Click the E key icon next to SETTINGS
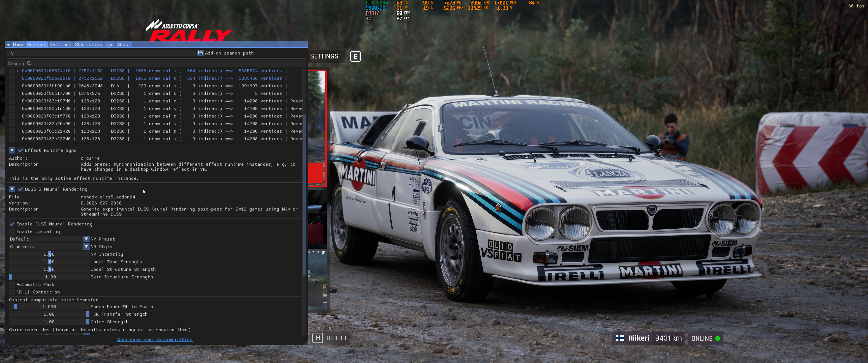The height and width of the screenshot is (363, 868). click(355, 56)
